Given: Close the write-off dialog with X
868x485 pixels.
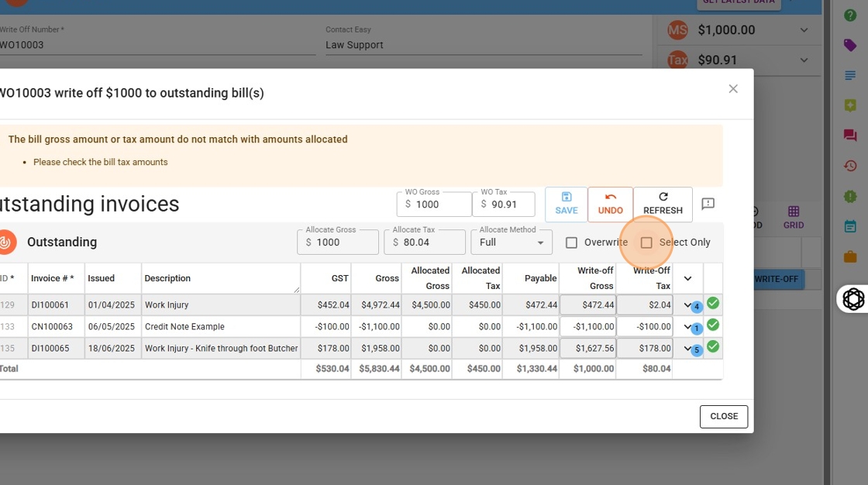Looking at the screenshot, I should point(733,88).
